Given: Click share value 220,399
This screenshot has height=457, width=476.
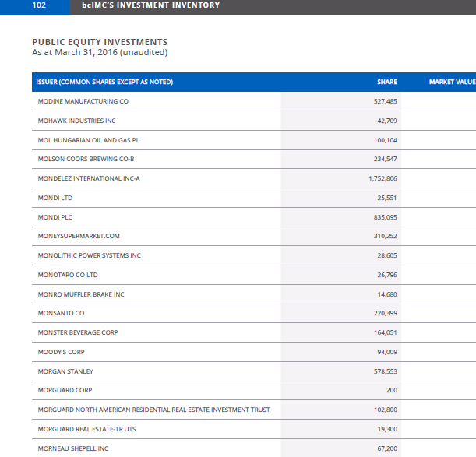Looking at the screenshot, I should click(385, 313).
